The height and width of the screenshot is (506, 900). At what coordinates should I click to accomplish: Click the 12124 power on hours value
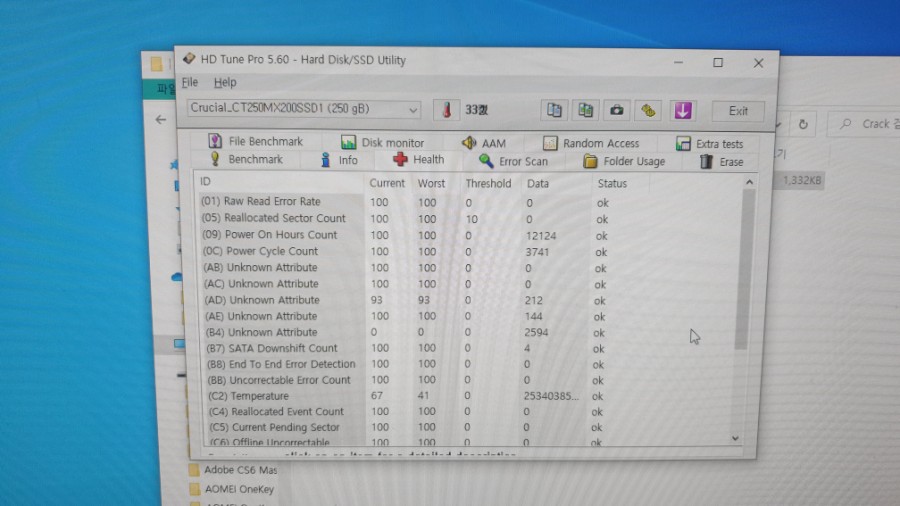tap(541, 236)
